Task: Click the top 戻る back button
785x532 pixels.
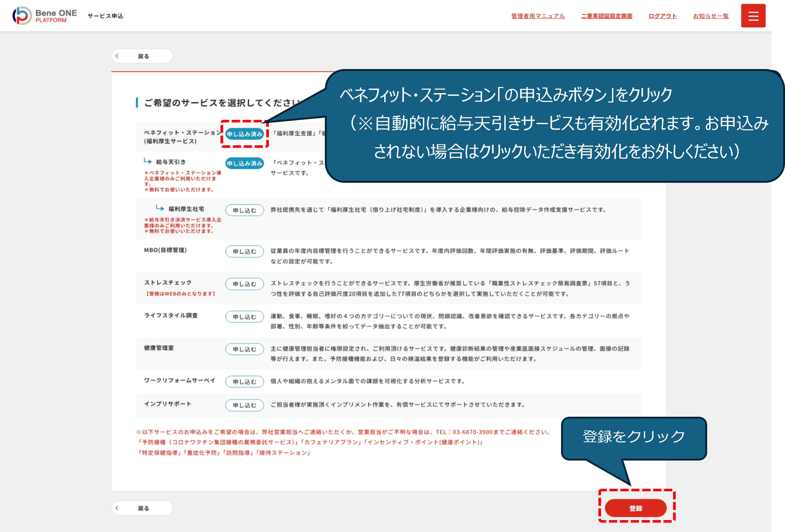Action: point(142,56)
